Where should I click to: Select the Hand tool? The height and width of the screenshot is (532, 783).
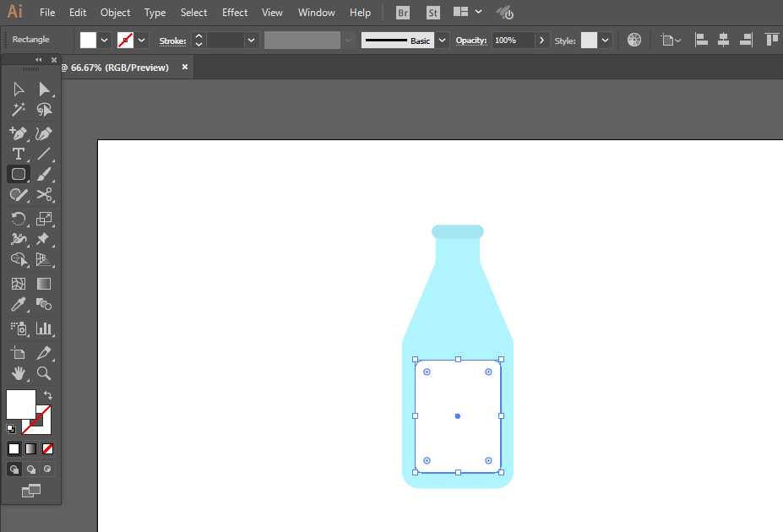(x=18, y=373)
